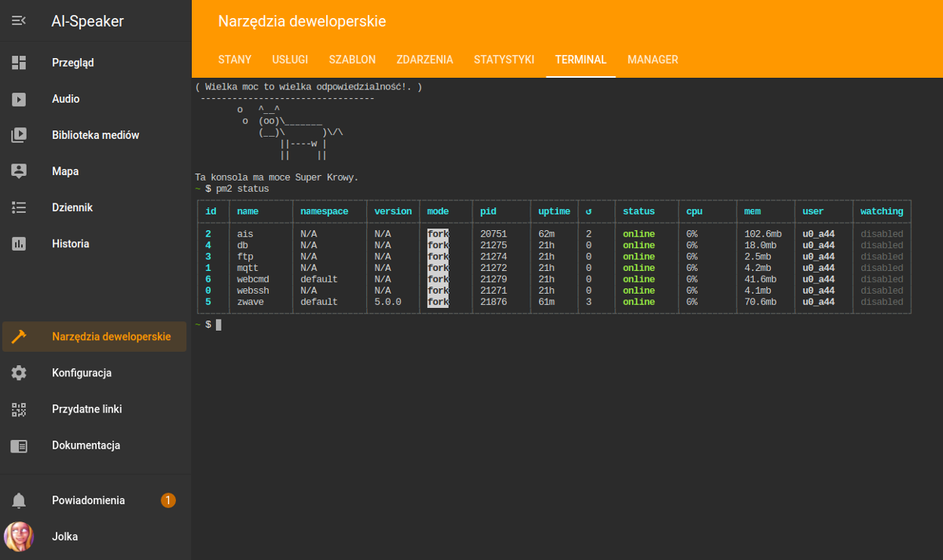This screenshot has width=943, height=560.
Task: Click the Przydatne linki QR icon
Action: (x=19, y=409)
